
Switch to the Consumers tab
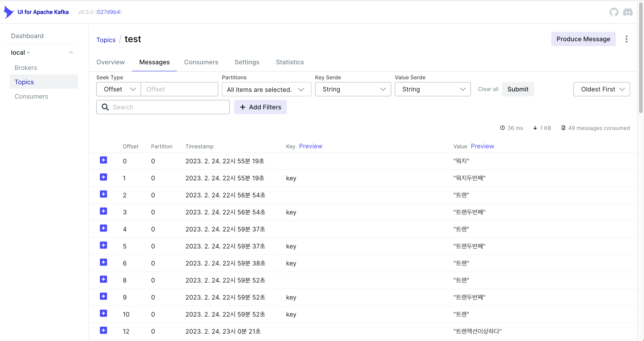pyautogui.click(x=201, y=62)
